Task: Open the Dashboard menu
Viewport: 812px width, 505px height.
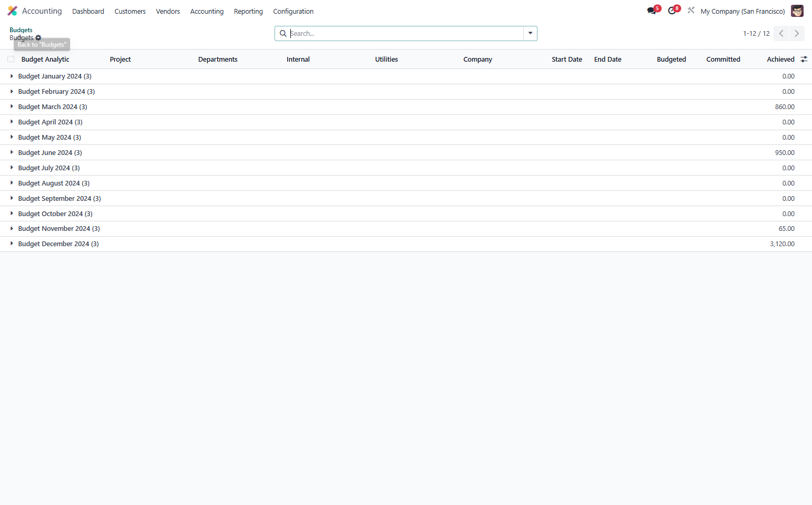Action: tap(88, 11)
